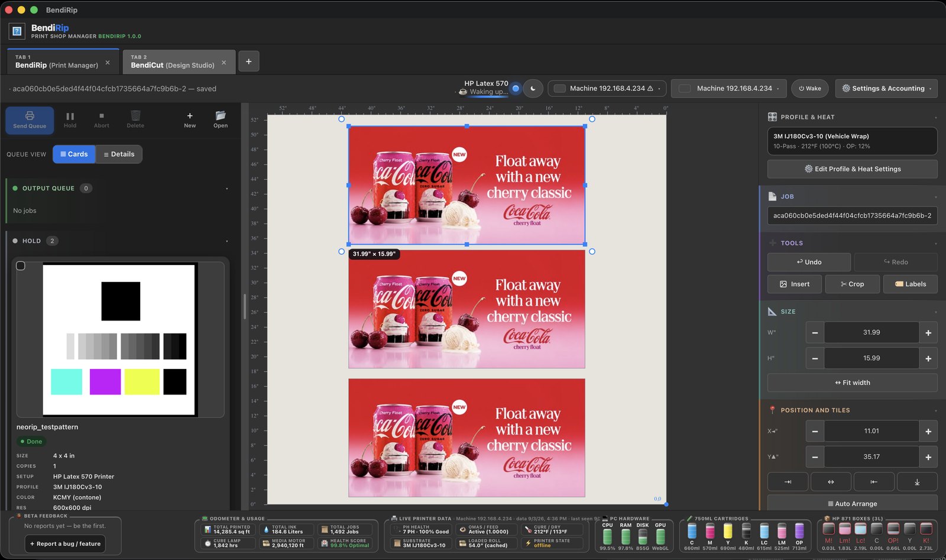Click the width value field 31.99
This screenshot has height=560, width=946.
(x=872, y=333)
